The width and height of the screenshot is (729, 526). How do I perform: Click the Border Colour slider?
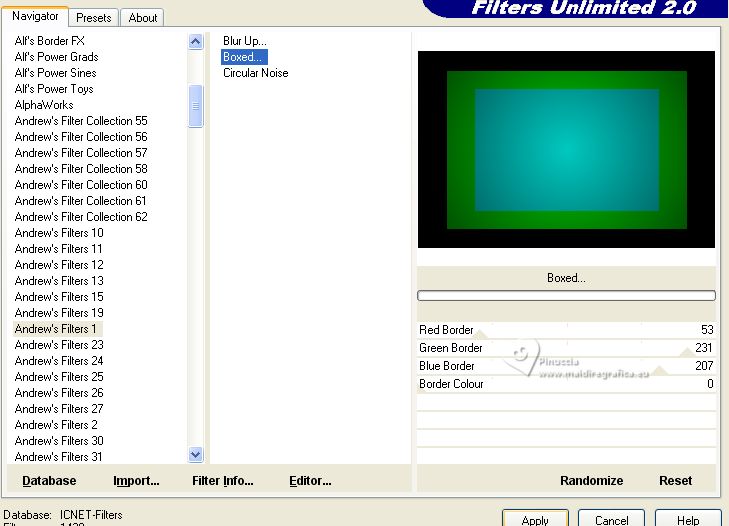click(566, 384)
